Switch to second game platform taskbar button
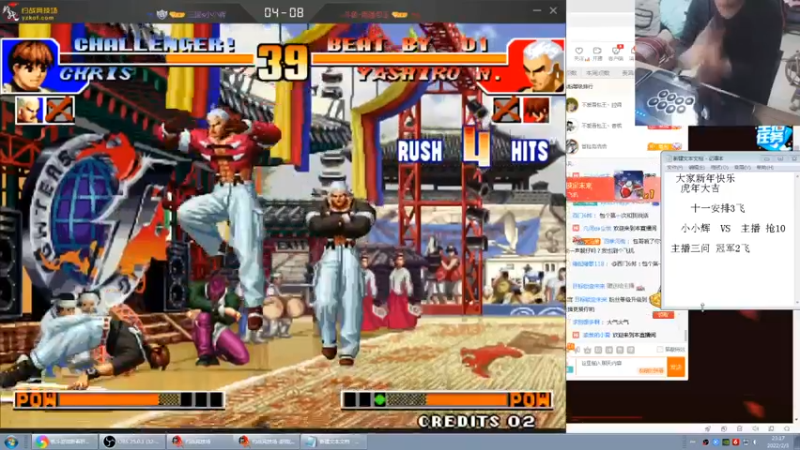This screenshot has height=450, width=800. point(266,441)
